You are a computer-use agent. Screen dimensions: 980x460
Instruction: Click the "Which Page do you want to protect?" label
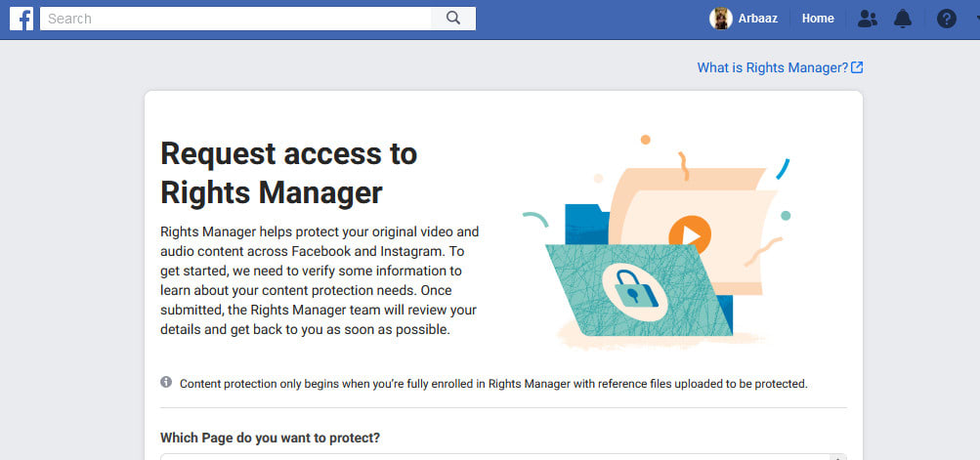pyautogui.click(x=271, y=437)
